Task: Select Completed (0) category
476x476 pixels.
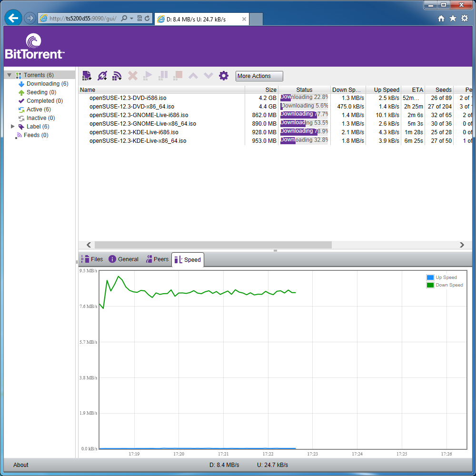Action: pyautogui.click(x=45, y=100)
